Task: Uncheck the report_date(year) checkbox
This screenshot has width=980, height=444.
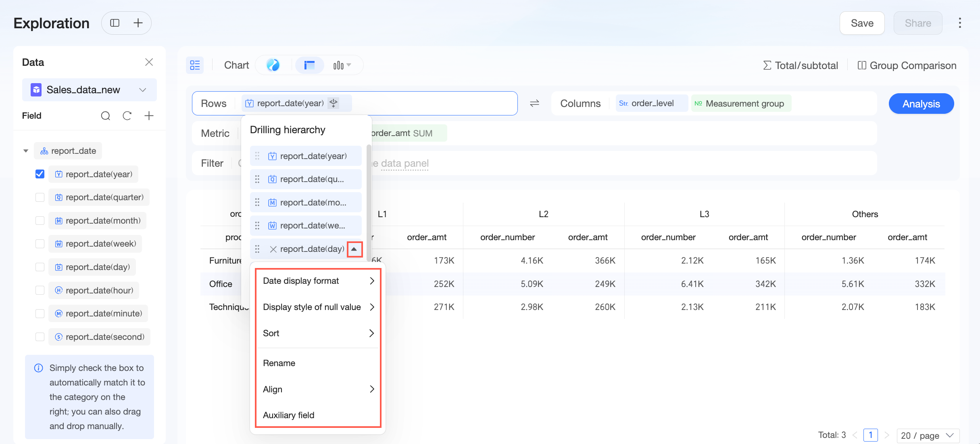Action: tap(40, 174)
